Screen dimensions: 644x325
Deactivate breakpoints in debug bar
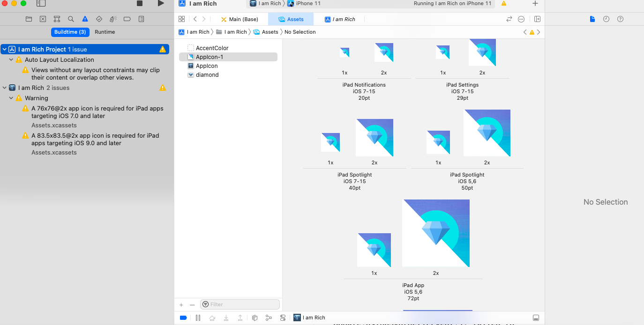[x=183, y=318]
